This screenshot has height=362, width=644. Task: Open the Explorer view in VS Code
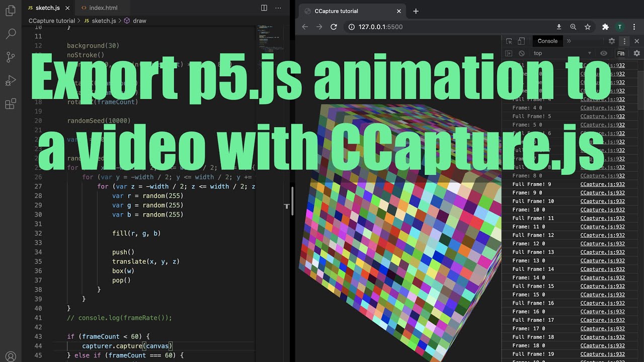11,10
